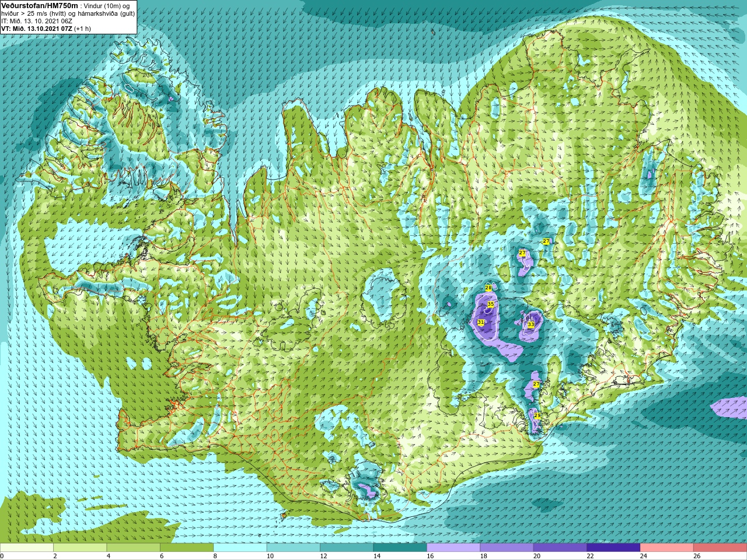Click the legend scale value 16
Image resolution: width=747 pixels, height=560 pixels.
(430, 556)
